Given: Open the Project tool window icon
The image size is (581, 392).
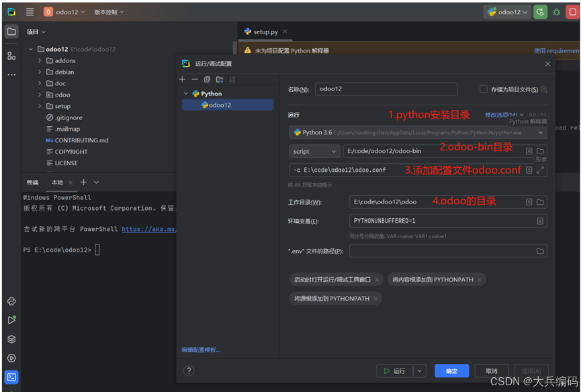Looking at the screenshot, I should tap(11, 32).
